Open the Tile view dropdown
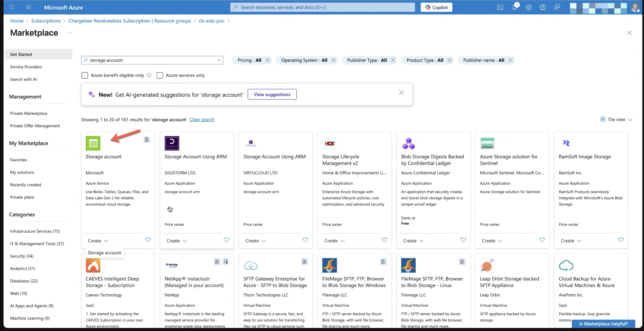The height and width of the screenshot is (331, 644). (x=616, y=119)
